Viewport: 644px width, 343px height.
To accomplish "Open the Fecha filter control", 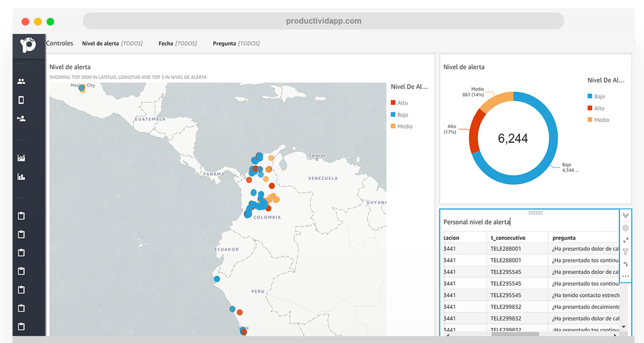I will coord(178,43).
